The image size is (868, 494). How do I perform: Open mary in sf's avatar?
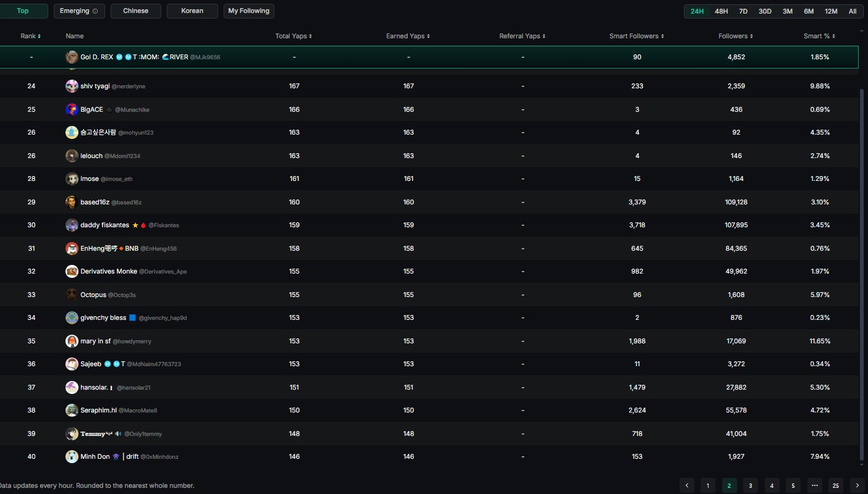[72, 341]
